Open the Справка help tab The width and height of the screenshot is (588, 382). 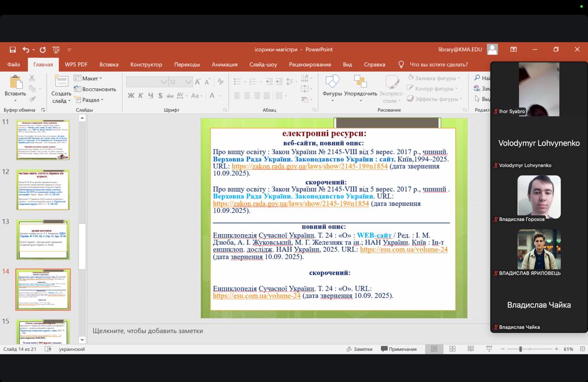pos(374,65)
